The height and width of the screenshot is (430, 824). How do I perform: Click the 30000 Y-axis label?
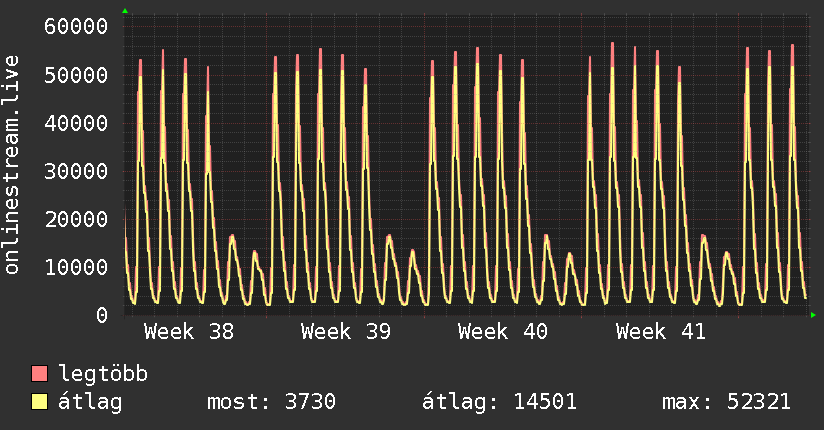(x=77, y=171)
